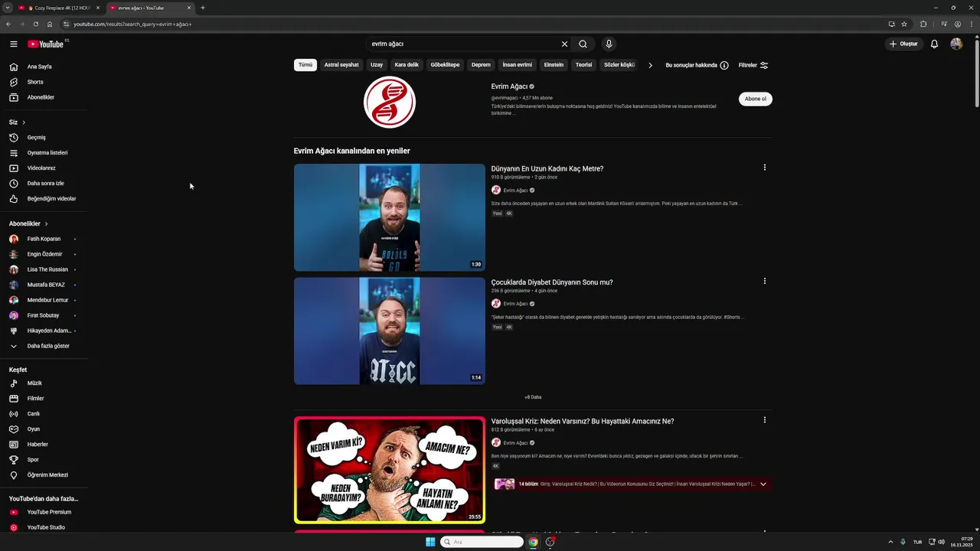980x551 pixels.
Task: Open video title Çocuklarda Diyabet Dünyanın Sonu mu?
Action: pyautogui.click(x=552, y=282)
